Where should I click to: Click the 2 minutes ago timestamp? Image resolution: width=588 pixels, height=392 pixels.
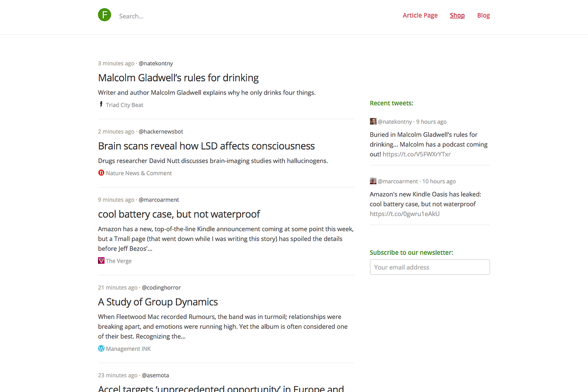click(x=116, y=131)
